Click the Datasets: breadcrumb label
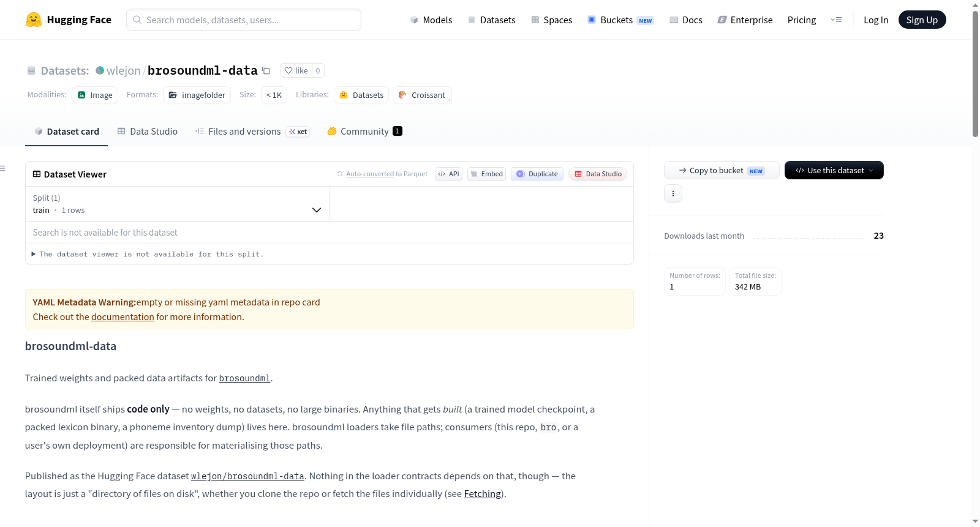 (x=65, y=70)
